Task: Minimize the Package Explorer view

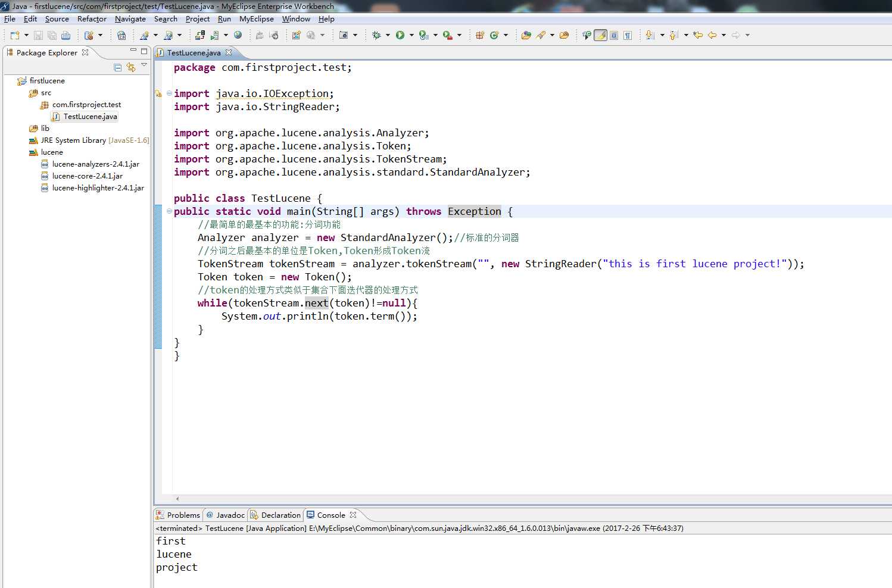Action: pyautogui.click(x=133, y=51)
